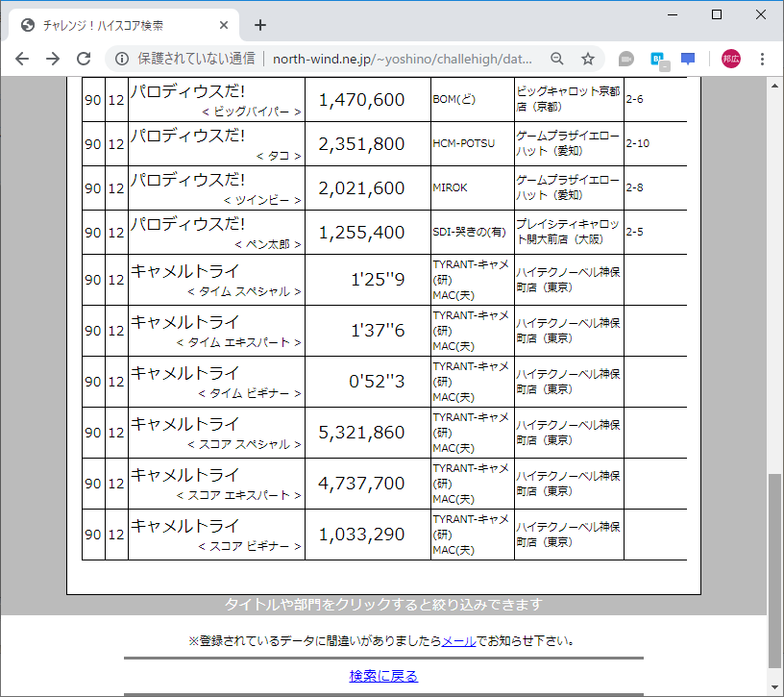This screenshot has height=697, width=784.
Task: Click ハイテクノーベル神保町店 in スコア ビギナー row
Action: (568, 535)
